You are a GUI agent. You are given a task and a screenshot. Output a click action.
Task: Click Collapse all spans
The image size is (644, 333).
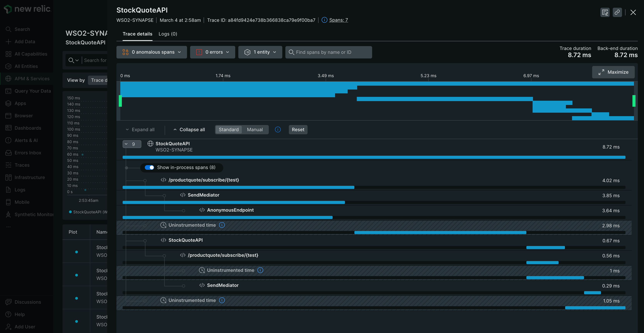pyautogui.click(x=189, y=130)
